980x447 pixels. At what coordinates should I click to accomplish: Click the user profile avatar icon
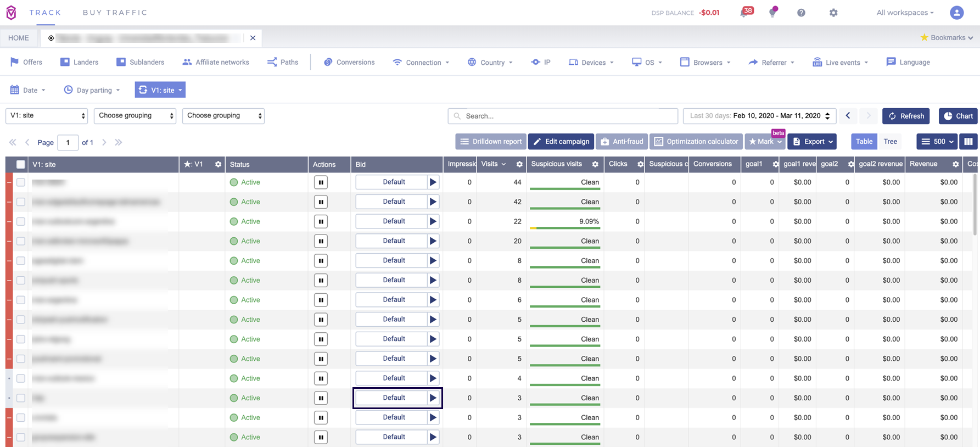[956, 13]
